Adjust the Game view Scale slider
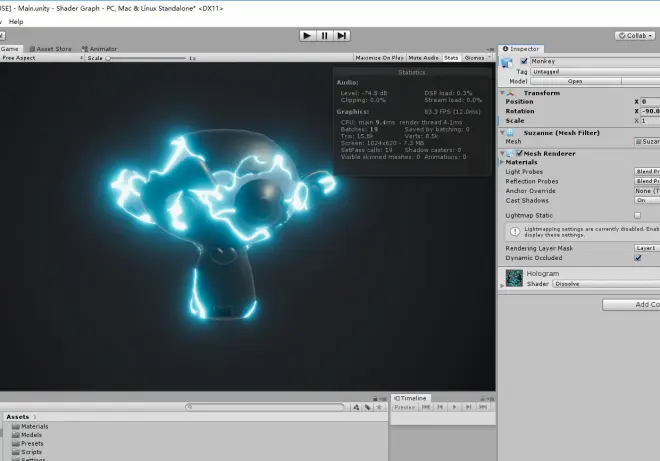660x461 pixels. [x=146, y=58]
